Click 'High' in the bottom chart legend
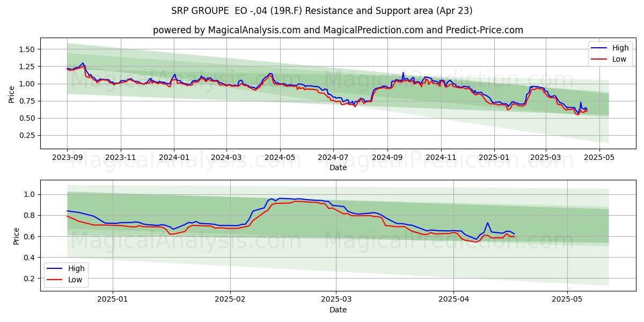This screenshot has width=644, height=322. click(76, 268)
